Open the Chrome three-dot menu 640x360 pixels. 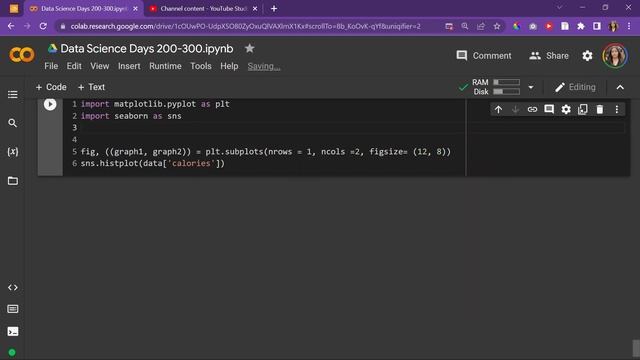(629, 26)
